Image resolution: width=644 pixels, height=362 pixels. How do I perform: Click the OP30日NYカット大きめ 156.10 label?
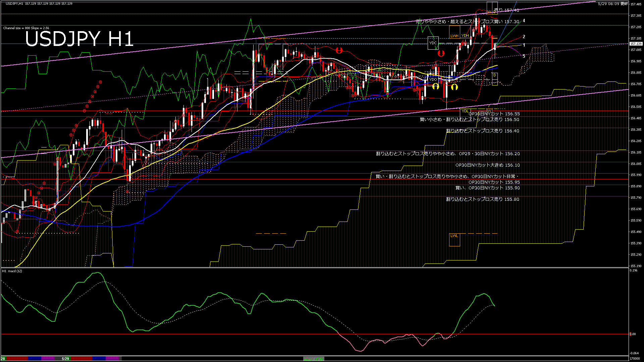pyautogui.click(x=487, y=165)
